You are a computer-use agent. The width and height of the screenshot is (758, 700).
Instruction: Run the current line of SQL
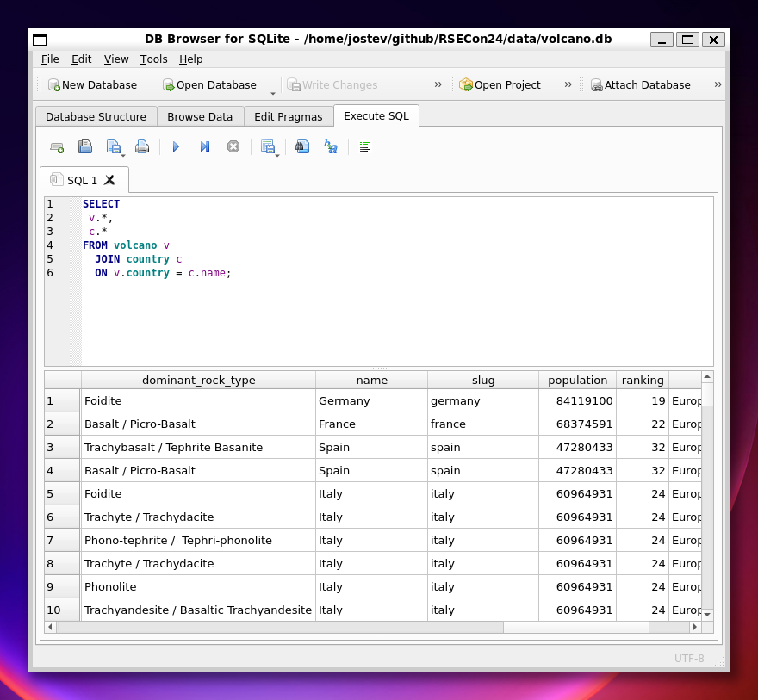click(x=205, y=147)
